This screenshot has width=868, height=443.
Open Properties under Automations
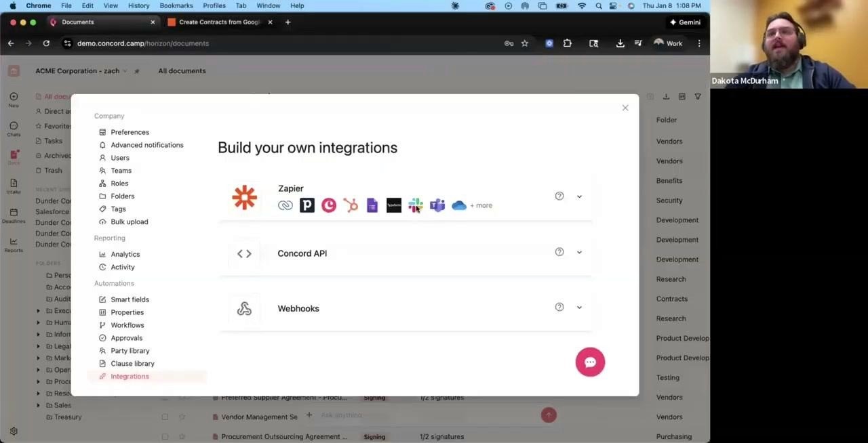pos(127,312)
